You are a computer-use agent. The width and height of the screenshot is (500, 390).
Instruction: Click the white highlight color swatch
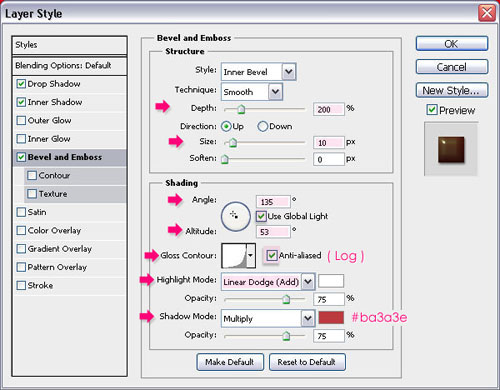click(331, 281)
